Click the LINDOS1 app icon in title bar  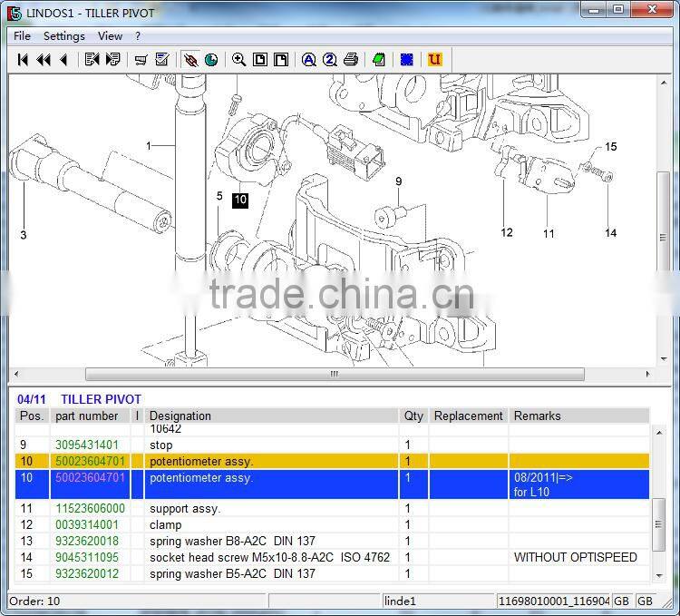[x=15, y=13]
